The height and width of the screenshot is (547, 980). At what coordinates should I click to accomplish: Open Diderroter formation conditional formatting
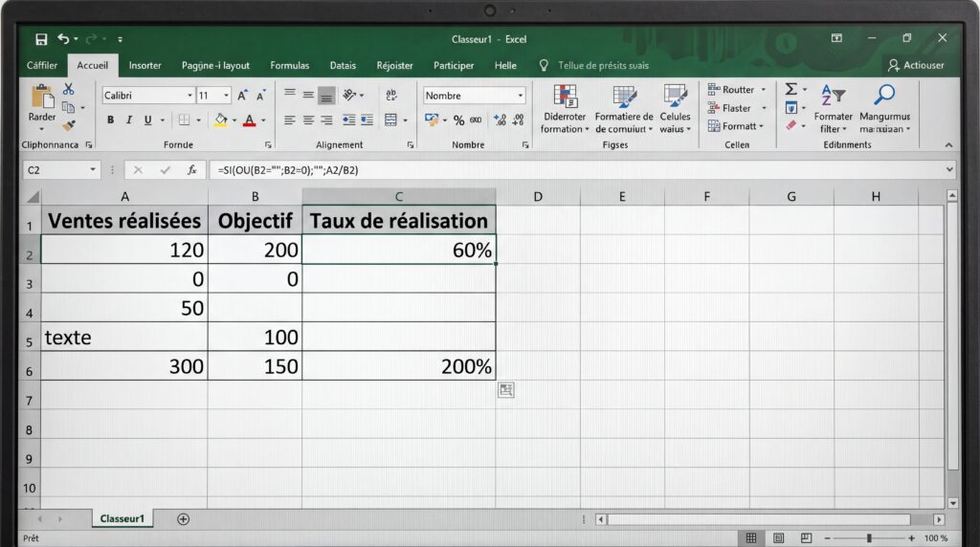[x=565, y=109]
